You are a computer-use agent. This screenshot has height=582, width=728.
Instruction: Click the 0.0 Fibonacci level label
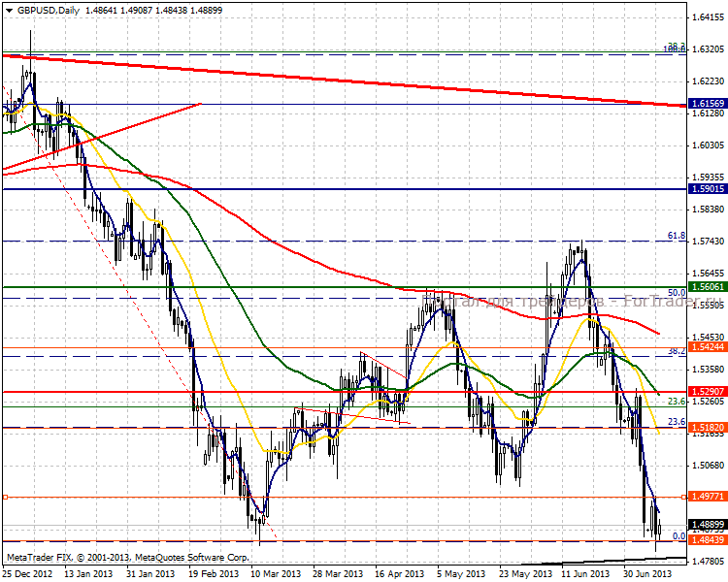tap(679, 535)
